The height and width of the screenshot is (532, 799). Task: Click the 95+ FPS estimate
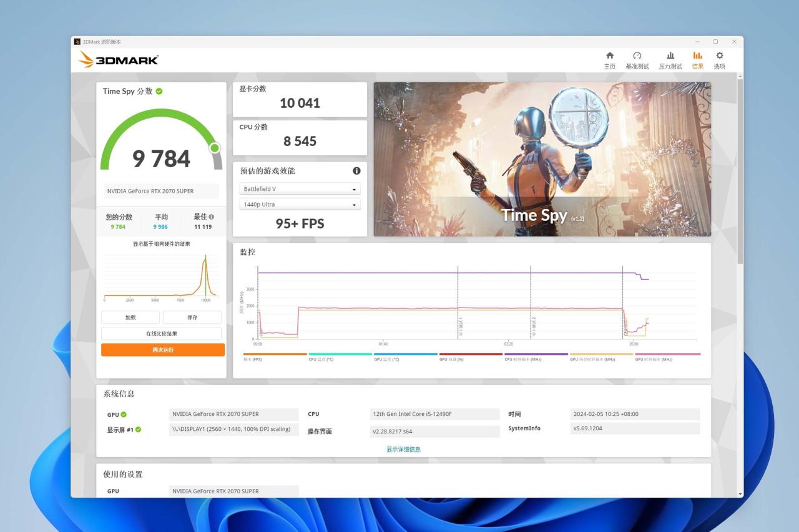[300, 224]
